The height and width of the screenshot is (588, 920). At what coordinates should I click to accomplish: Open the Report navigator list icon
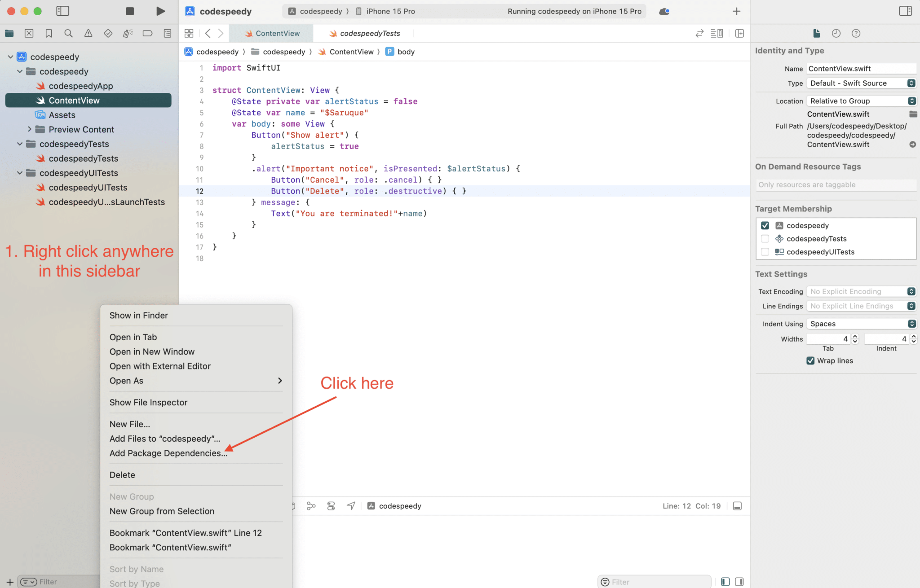pyautogui.click(x=168, y=33)
